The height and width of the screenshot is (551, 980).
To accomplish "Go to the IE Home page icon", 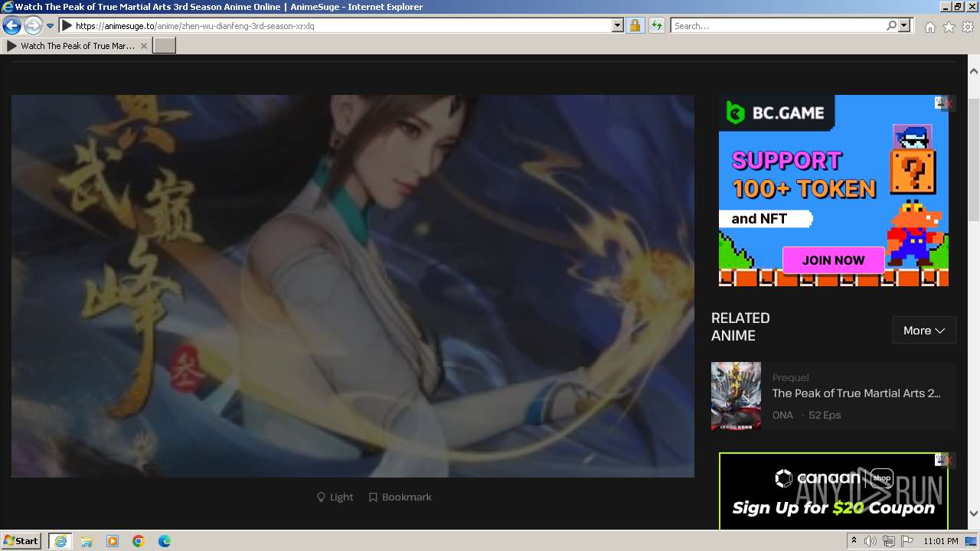I will [929, 27].
